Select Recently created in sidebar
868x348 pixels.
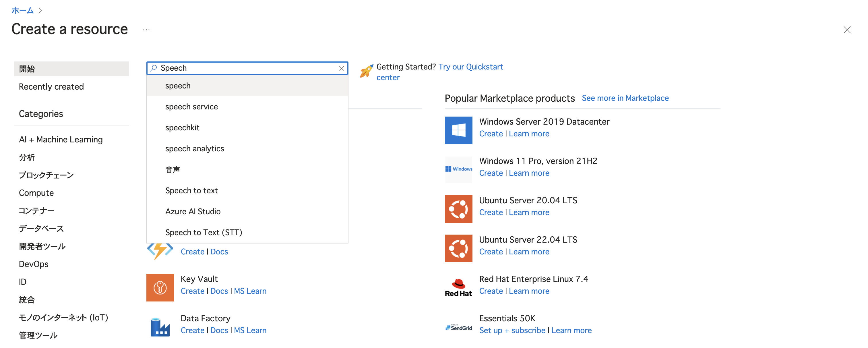[x=51, y=87]
